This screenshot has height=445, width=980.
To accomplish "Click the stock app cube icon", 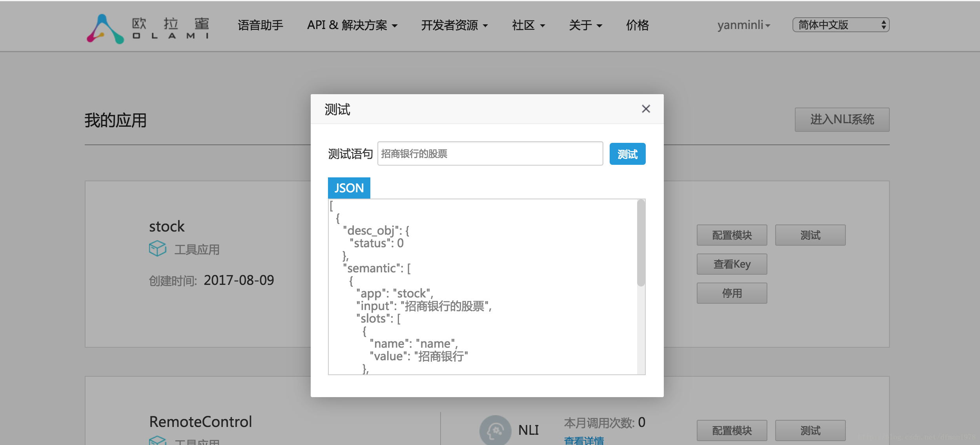I will click(158, 249).
